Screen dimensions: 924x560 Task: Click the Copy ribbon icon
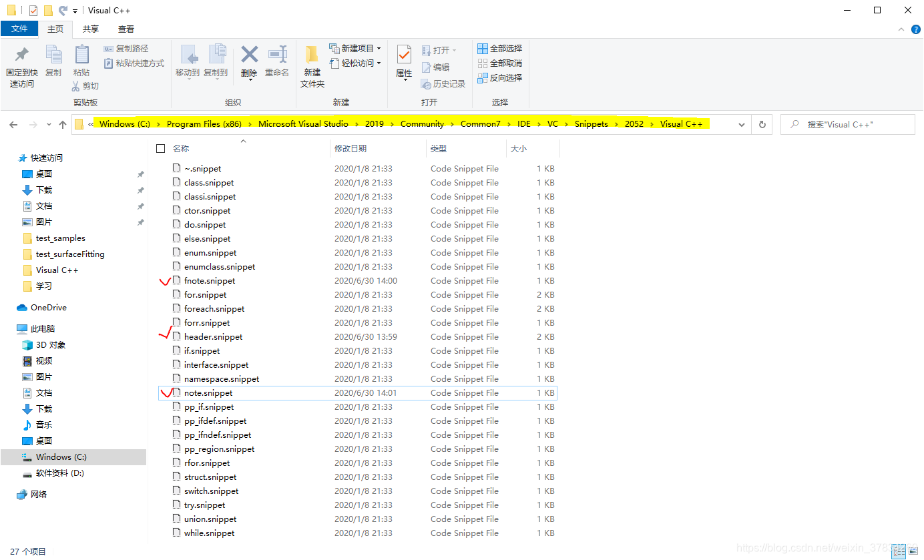(53, 55)
